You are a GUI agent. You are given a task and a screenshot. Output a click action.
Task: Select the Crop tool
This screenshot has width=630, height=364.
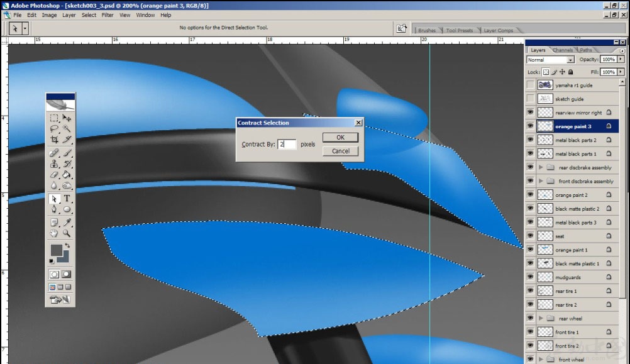pyautogui.click(x=54, y=140)
